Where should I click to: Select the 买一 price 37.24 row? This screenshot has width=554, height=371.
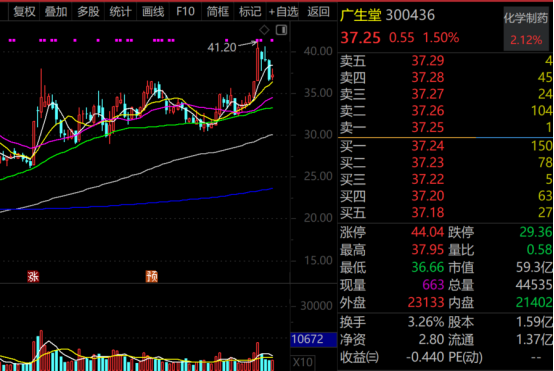[446, 146]
